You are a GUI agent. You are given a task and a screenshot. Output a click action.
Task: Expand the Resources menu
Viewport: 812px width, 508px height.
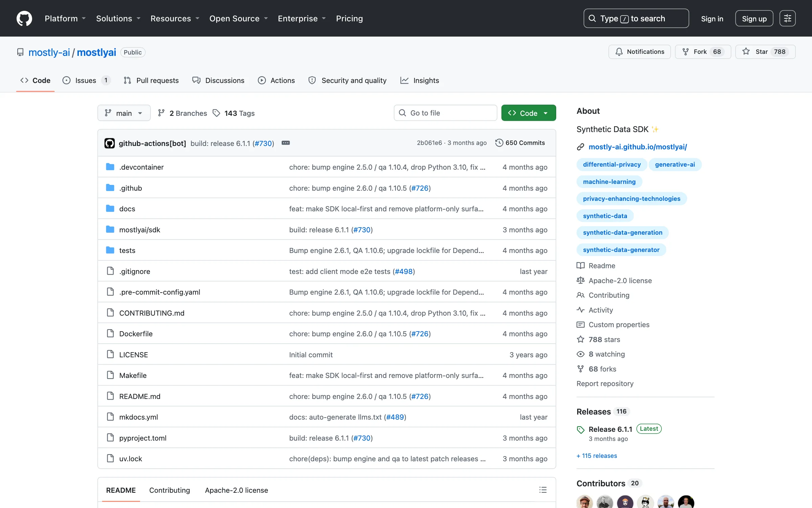coord(175,18)
